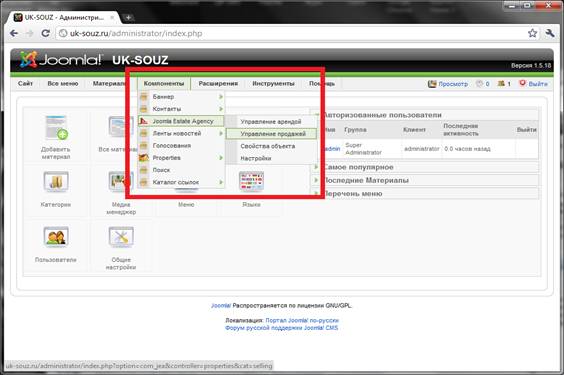Screen dimensions: 564x375
Task: Click the Logout (Выйти) red icon
Action: [x=522, y=83]
